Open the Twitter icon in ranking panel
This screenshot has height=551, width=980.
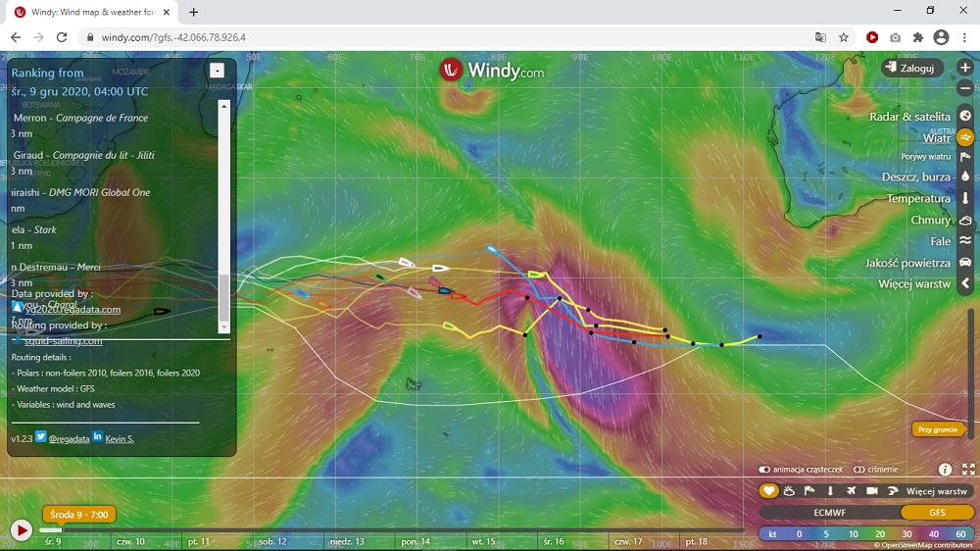click(x=40, y=436)
